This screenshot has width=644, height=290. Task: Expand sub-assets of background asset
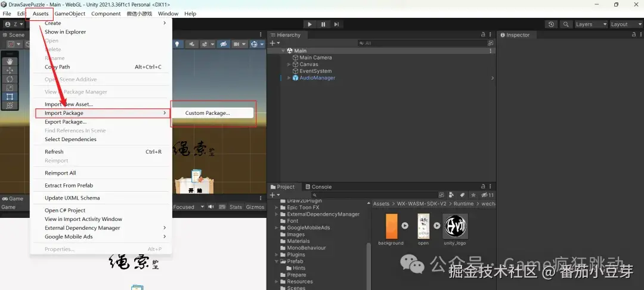(x=405, y=225)
